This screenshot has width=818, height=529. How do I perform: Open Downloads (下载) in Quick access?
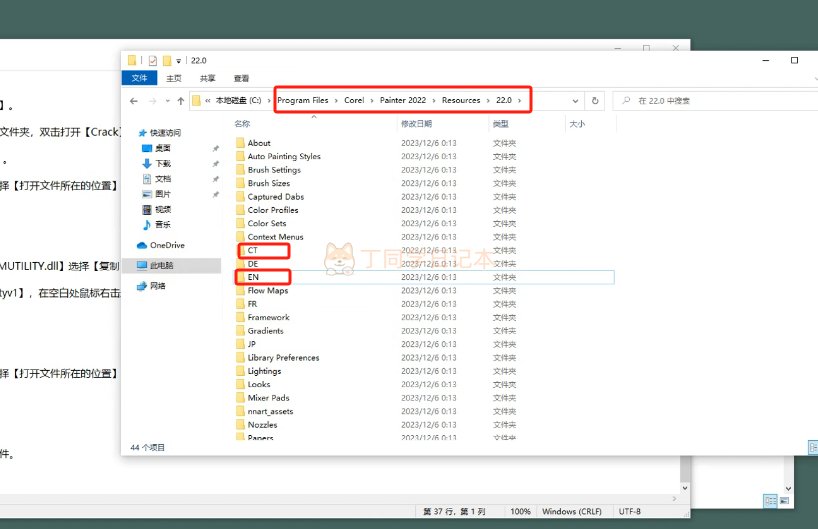(162, 163)
